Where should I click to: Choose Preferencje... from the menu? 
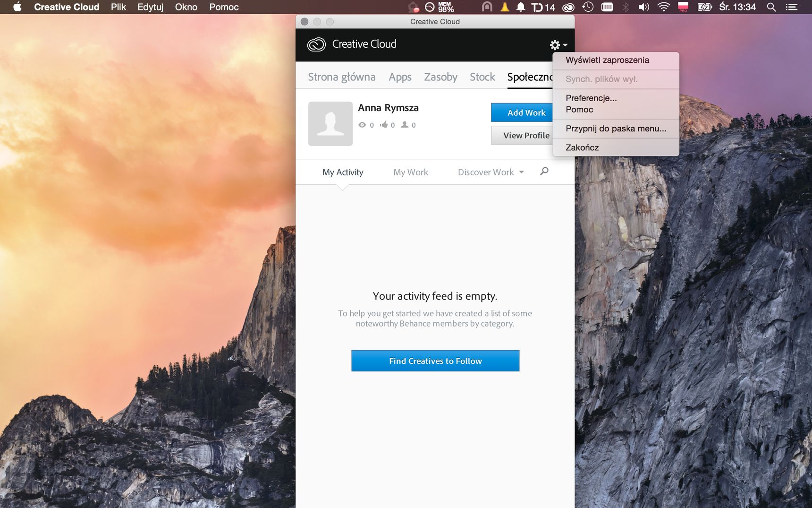[616, 98]
